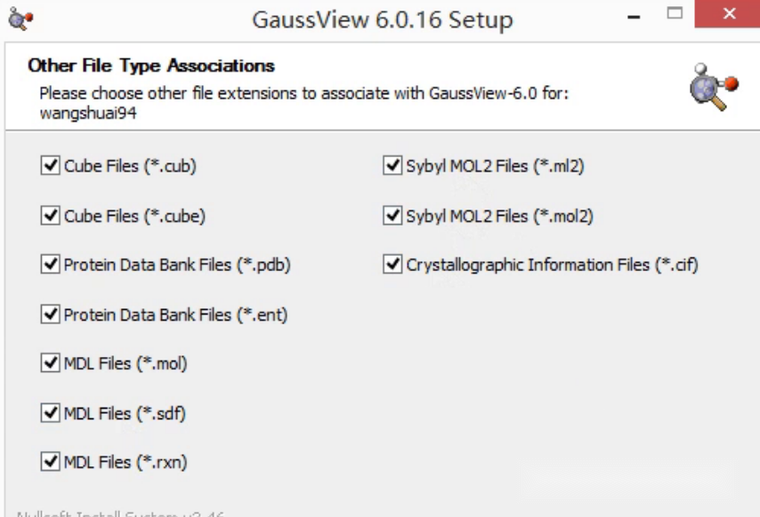Click the GaussView 6.0.16 Setup title text
760x517 pixels.
point(382,20)
